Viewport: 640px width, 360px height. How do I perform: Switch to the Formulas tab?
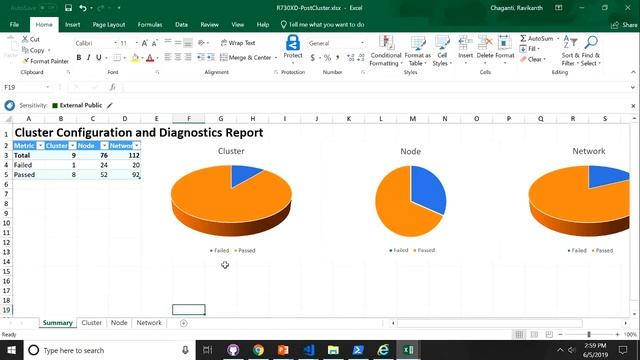click(150, 24)
